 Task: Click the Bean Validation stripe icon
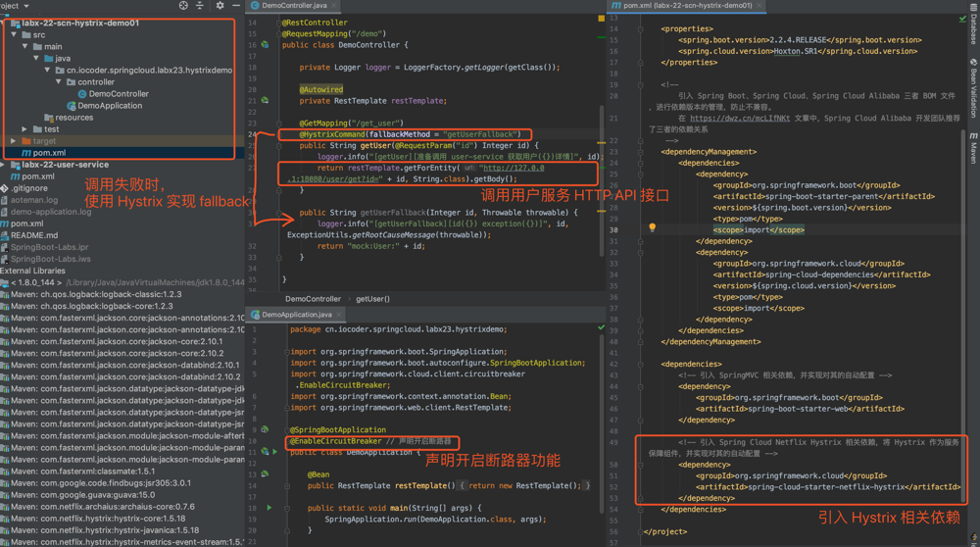coord(974,62)
